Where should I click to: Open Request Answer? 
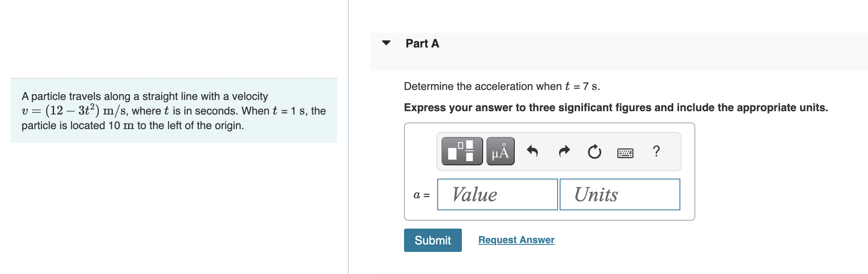point(516,239)
